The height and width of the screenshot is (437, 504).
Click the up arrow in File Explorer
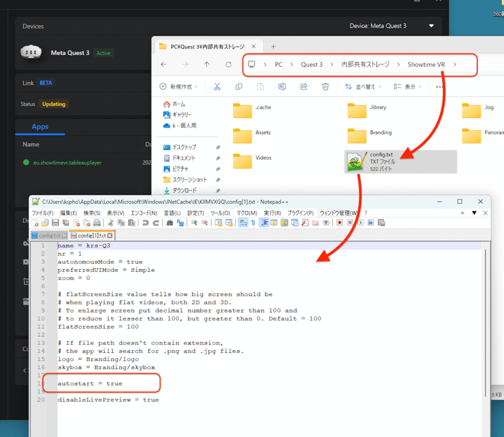click(x=207, y=64)
